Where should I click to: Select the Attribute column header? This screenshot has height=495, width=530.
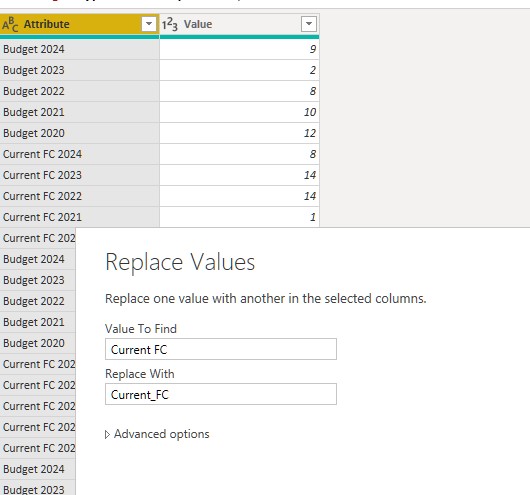tap(79, 24)
